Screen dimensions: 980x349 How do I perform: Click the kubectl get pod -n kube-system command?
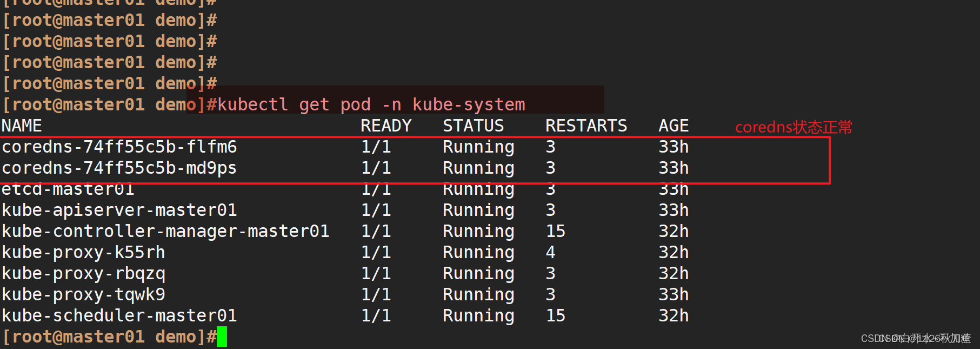pyautogui.click(x=371, y=104)
